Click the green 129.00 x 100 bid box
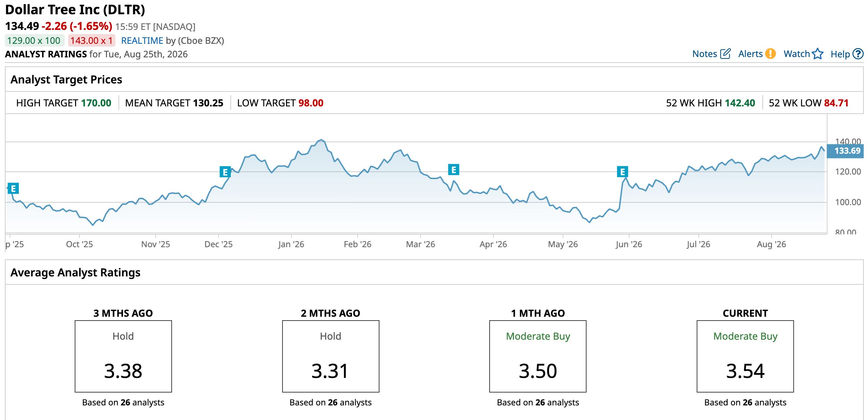Image resolution: width=868 pixels, height=420 pixels. (34, 41)
